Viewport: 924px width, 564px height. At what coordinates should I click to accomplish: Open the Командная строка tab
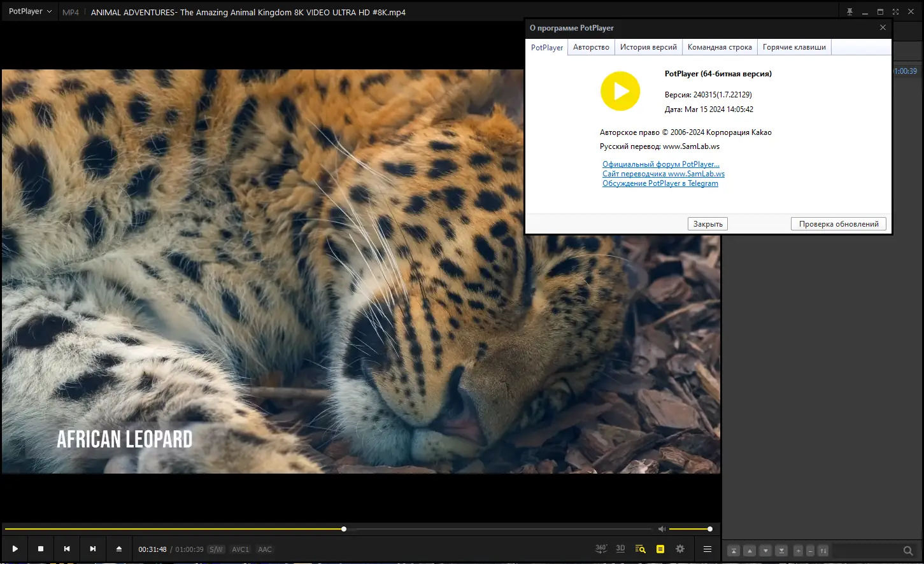click(720, 47)
